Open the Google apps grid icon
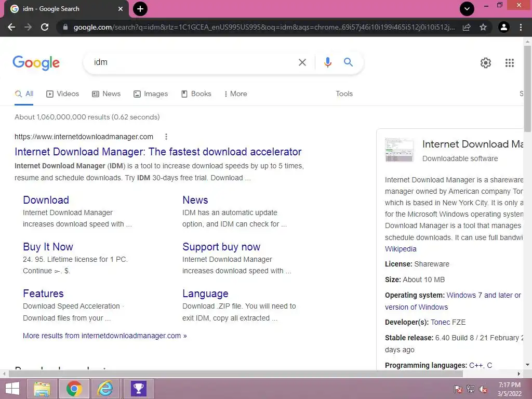The width and height of the screenshot is (532, 399). (x=510, y=63)
